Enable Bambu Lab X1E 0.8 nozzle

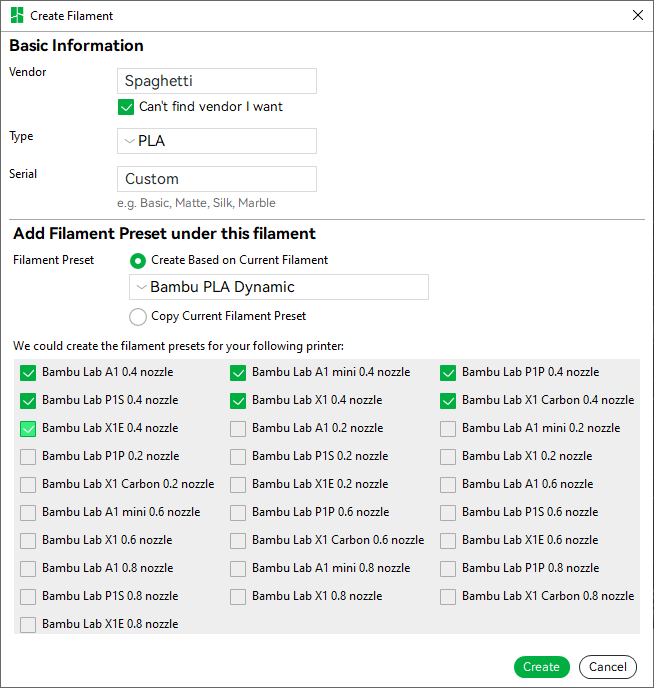click(28, 625)
